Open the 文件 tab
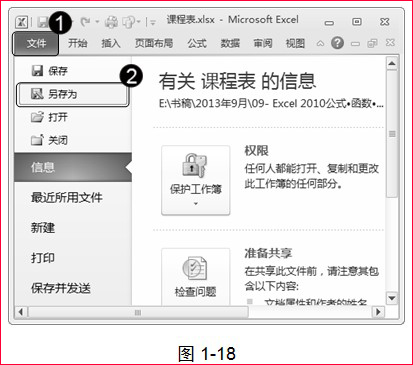Image resolution: width=413 pixels, height=365 pixels. pyautogui.click(x=36, y=43)
